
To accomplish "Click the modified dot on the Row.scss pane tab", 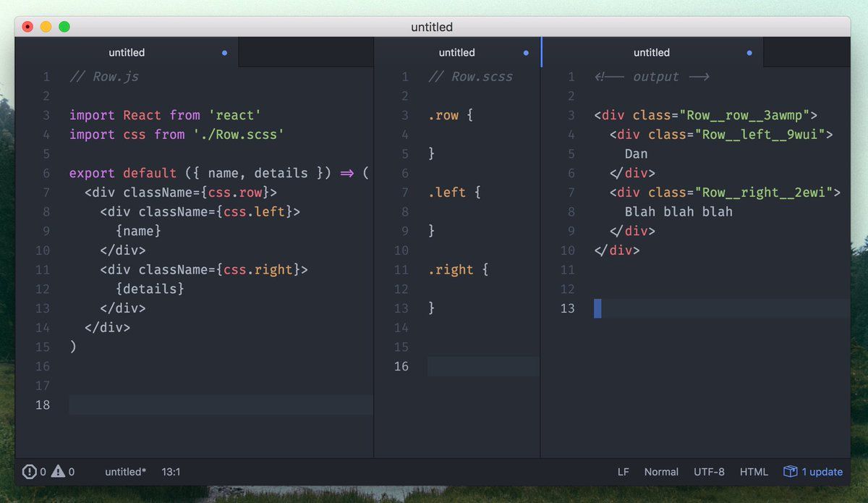I will click(526, 53).
